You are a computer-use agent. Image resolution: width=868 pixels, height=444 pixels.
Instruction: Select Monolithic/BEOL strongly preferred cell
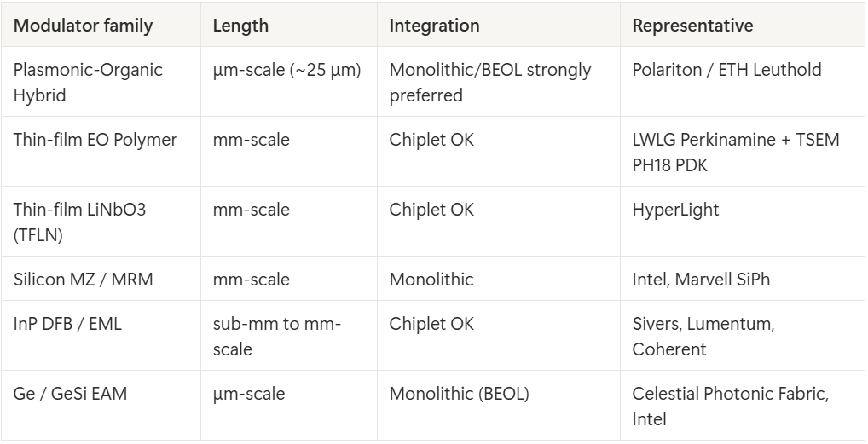[499, 82]
